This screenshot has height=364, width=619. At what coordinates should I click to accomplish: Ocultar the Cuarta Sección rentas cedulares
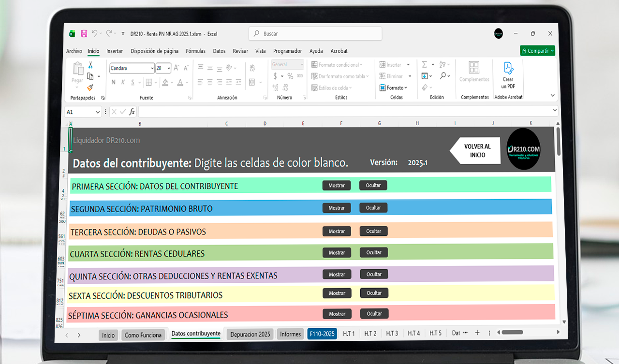point(373,252)
